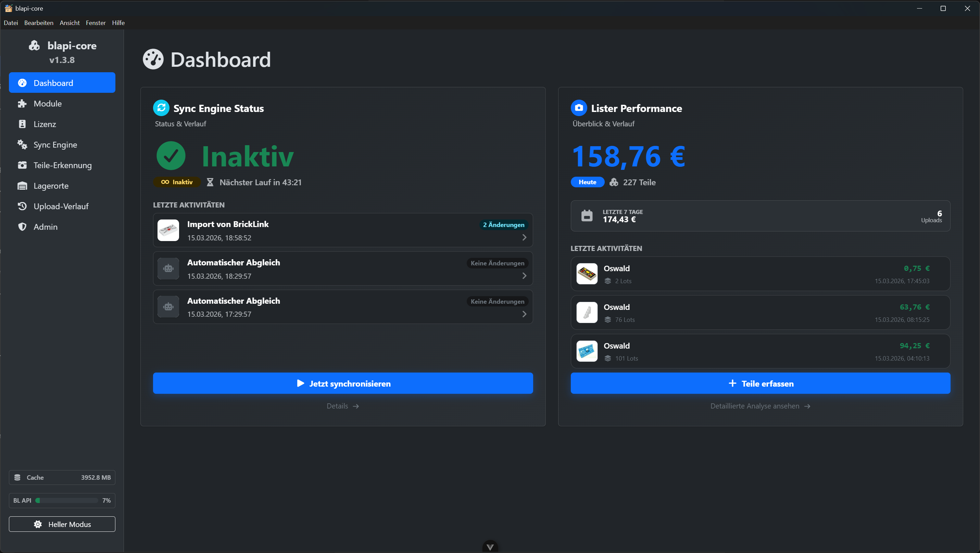
Task: Expand the 18:29:57 Automatischer Abgleich chevron
Action: (x=524, y=276)
